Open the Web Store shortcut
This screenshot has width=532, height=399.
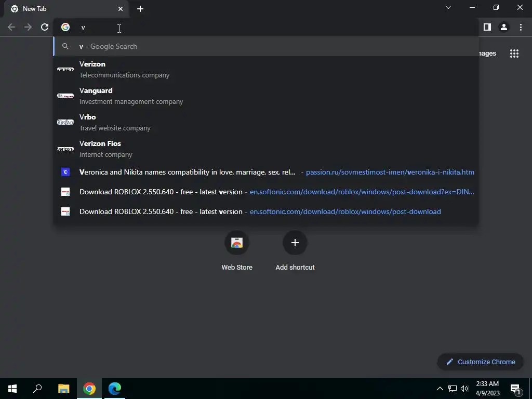(237, 250)
